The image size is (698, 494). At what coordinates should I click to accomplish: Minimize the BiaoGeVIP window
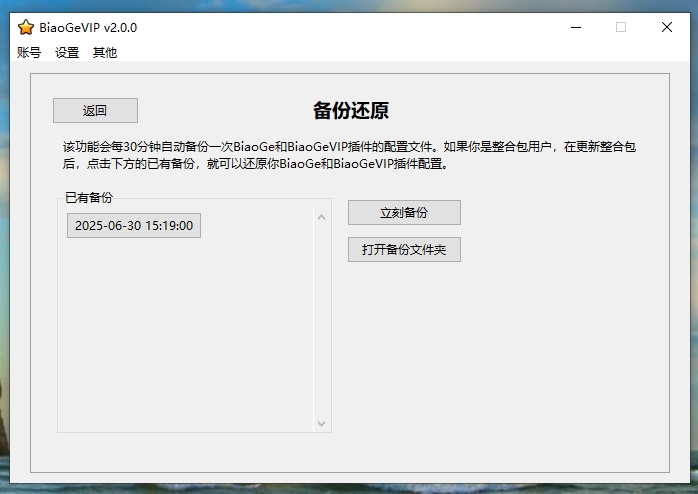[576, 27]
